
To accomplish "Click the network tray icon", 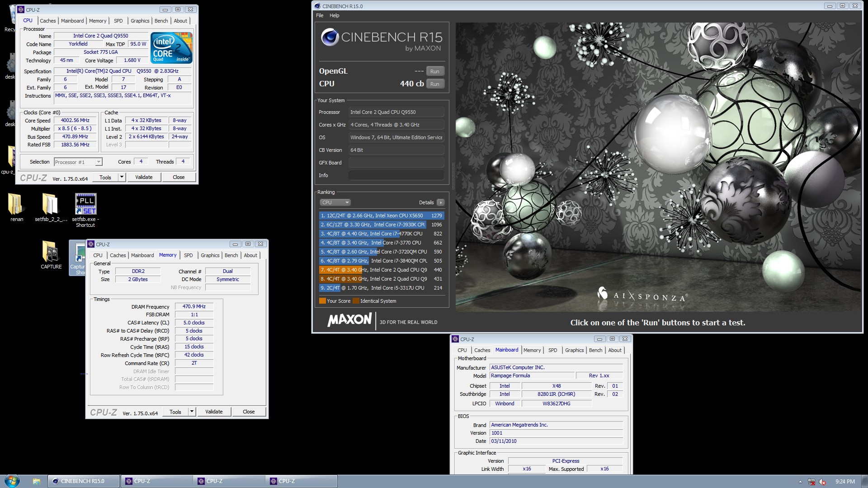I will coord(811,482).
